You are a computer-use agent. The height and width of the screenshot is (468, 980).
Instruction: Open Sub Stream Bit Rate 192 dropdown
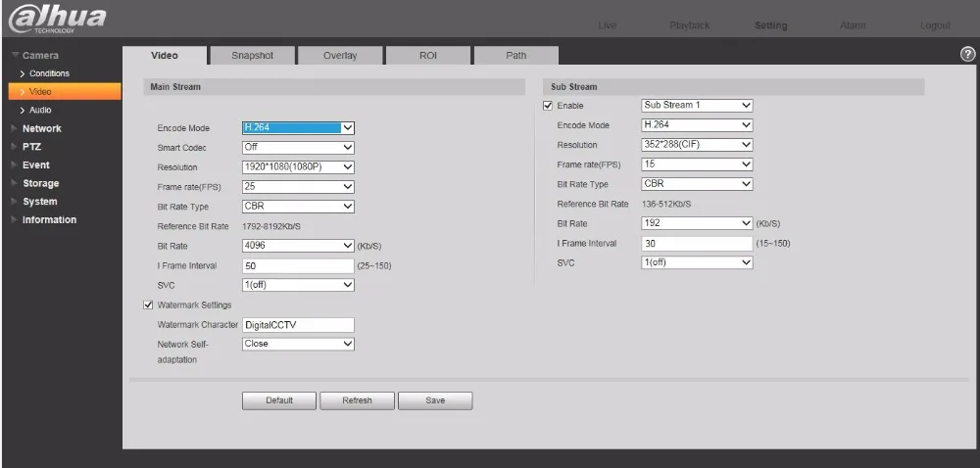pyautogui.click(x=697, y=223)
